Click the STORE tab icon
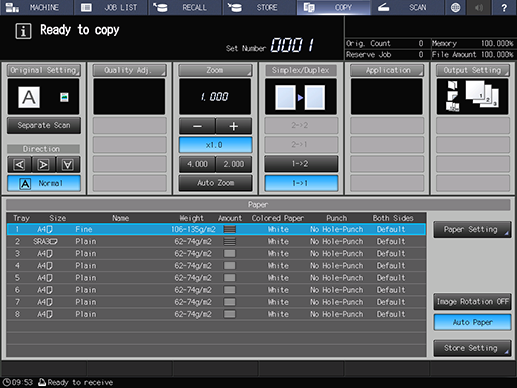 [x=235, y=7]
